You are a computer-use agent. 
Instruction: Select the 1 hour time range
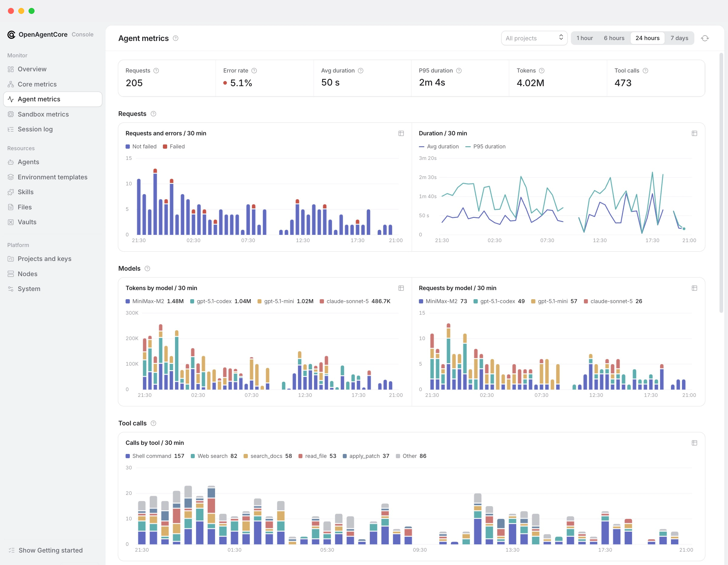[x=584, y=38]
